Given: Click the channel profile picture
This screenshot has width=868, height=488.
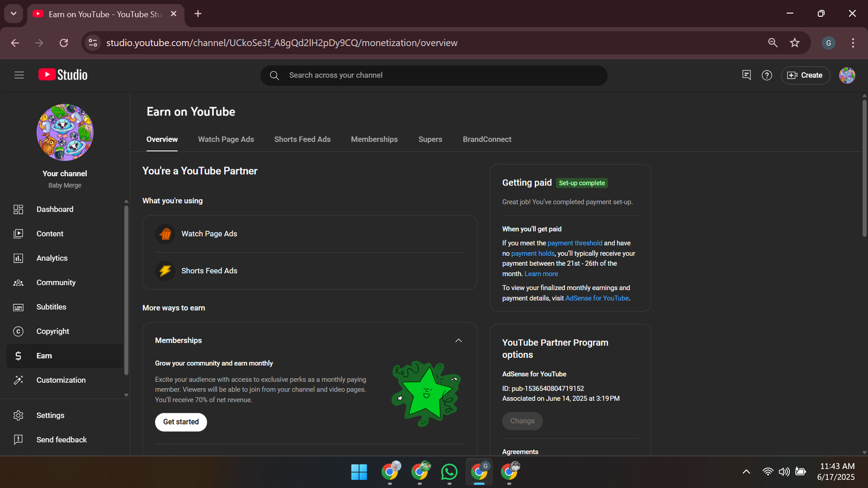Looking at the screenshot, I should tap(65, 132).
